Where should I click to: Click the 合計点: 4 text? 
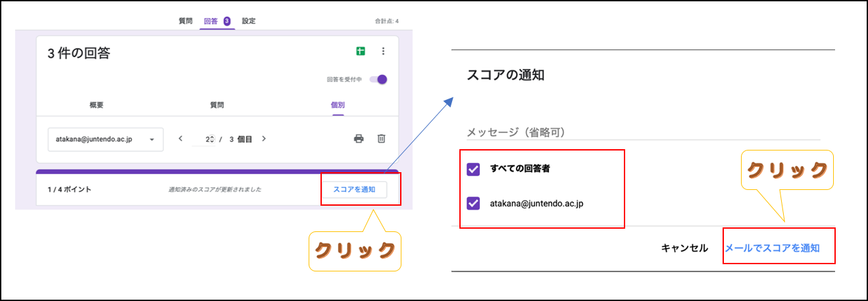[386, 21]
